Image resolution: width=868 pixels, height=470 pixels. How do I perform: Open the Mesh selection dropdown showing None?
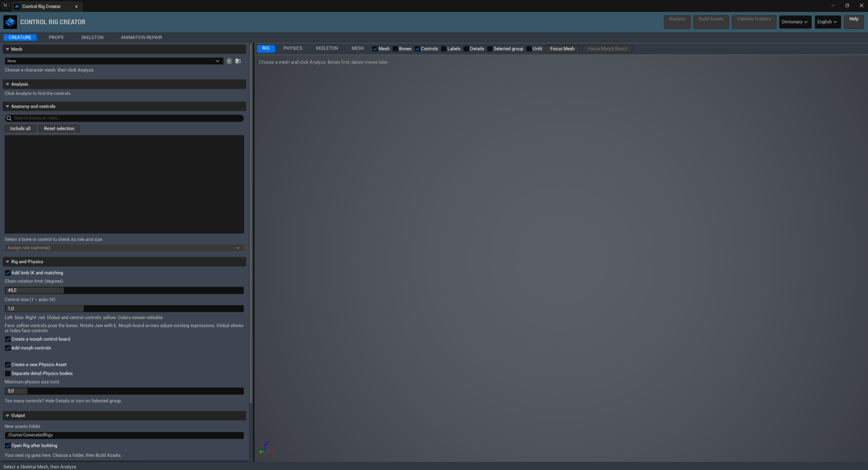click(x=114, y=61)
